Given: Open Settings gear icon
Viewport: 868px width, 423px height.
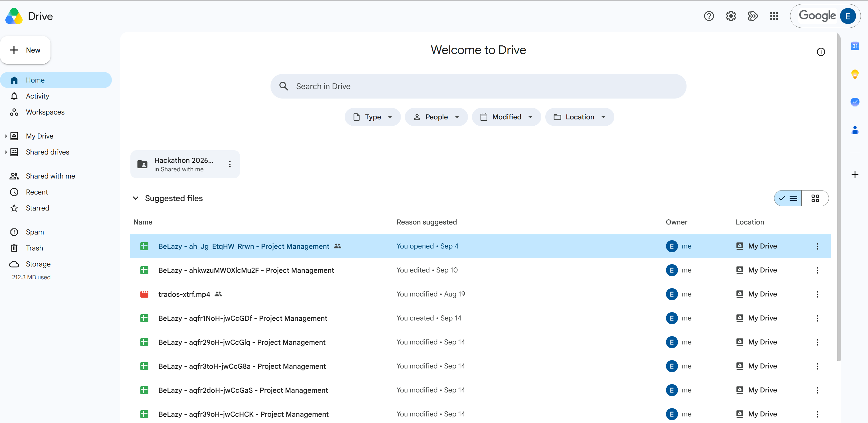Looking at the screenshot, I should (x=730, y=16).
